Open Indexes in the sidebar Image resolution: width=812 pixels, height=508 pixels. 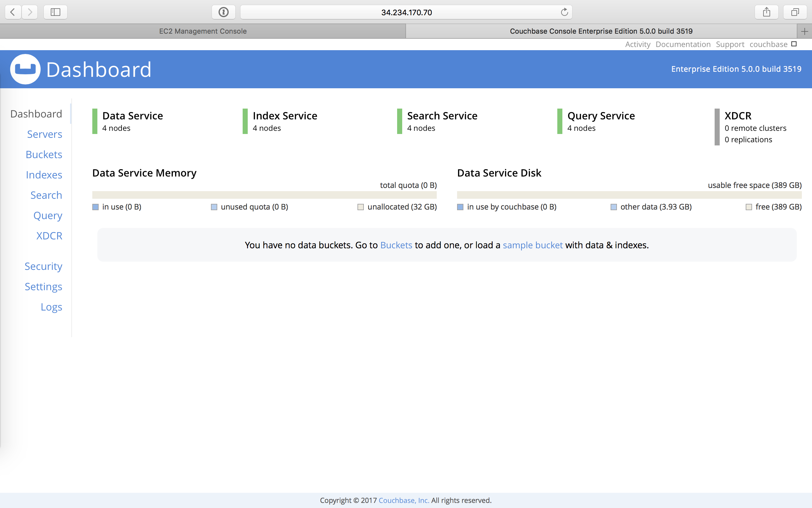[x=44, y=175]
